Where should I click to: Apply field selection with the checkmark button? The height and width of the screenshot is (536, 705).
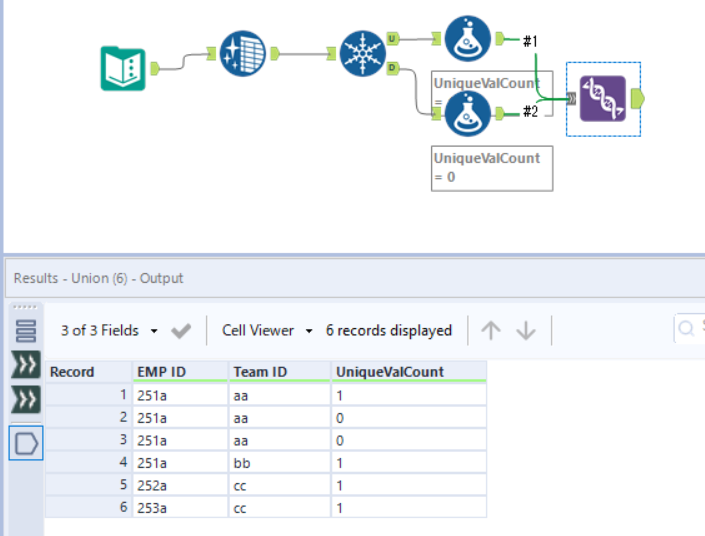coord(181,330)
